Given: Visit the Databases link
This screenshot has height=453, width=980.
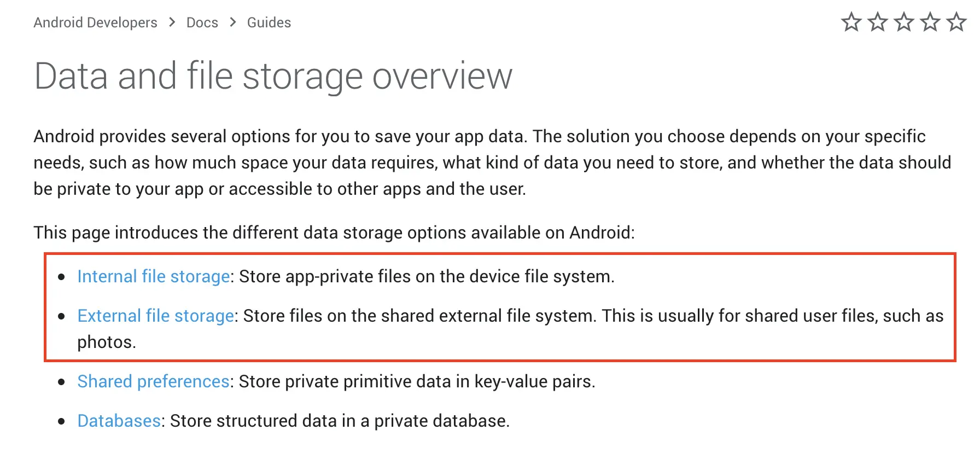Looking at the screenshot, I should coord(119,421).
